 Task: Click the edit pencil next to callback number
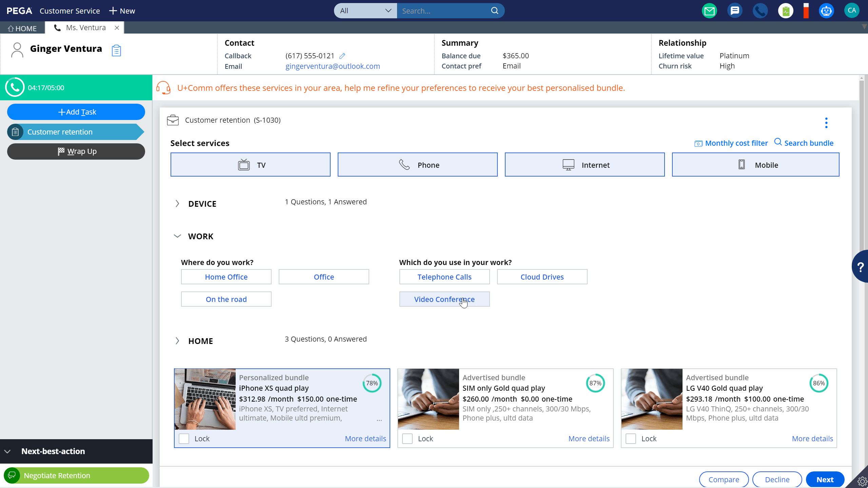pos(342,56)
